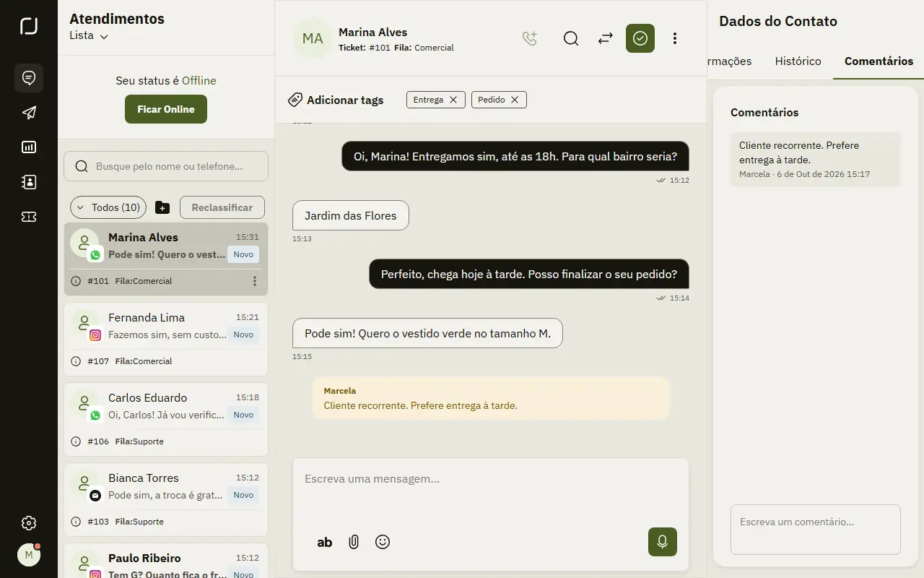The image size is (924, 578).
Task: Open the contacts book sidebar icon
Action: point(29,182)
